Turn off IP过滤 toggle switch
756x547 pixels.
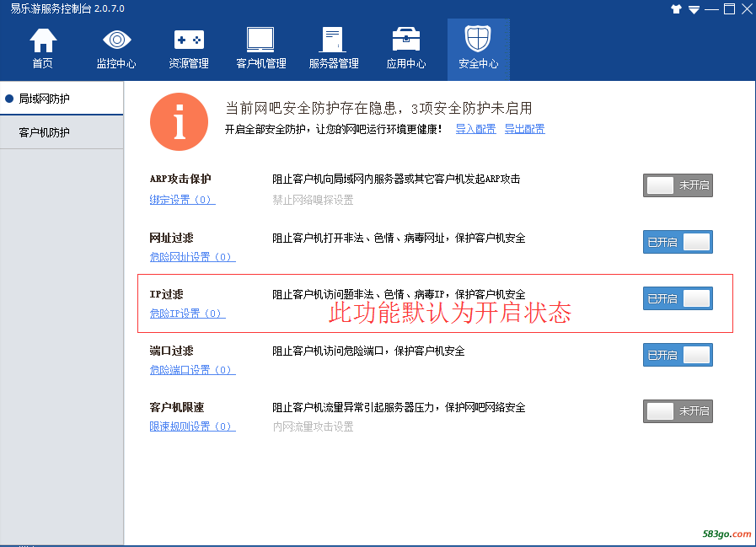(678, 298)
